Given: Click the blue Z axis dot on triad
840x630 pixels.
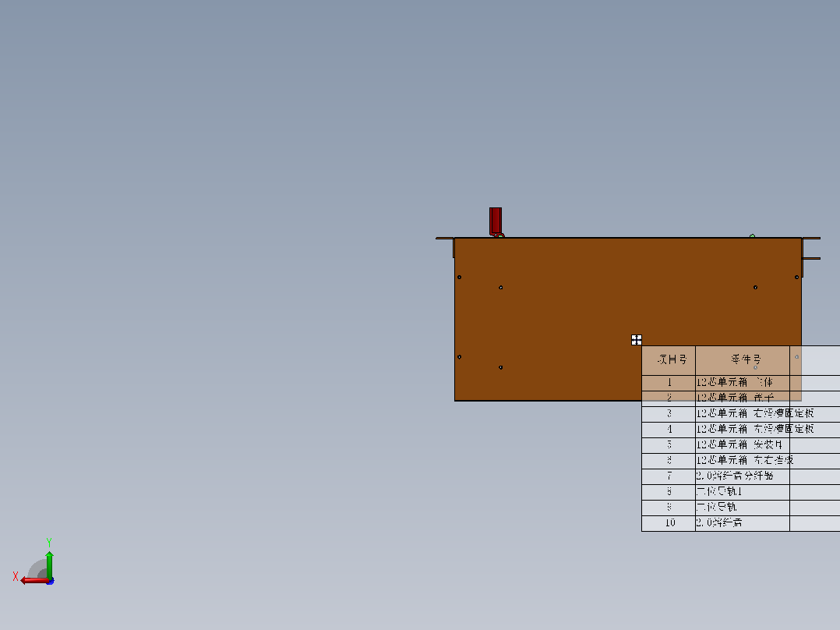Looking at the screenshot, I should [x=51, y=581].
